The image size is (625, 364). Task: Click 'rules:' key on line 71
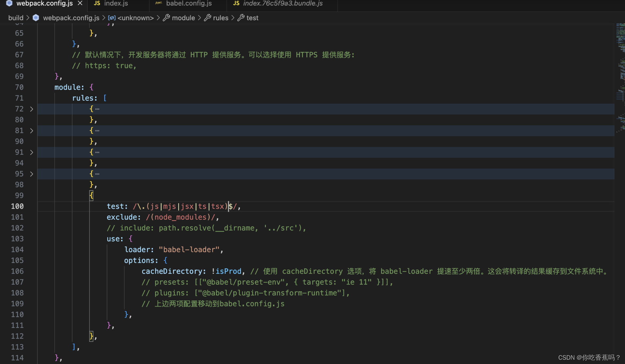85,98
